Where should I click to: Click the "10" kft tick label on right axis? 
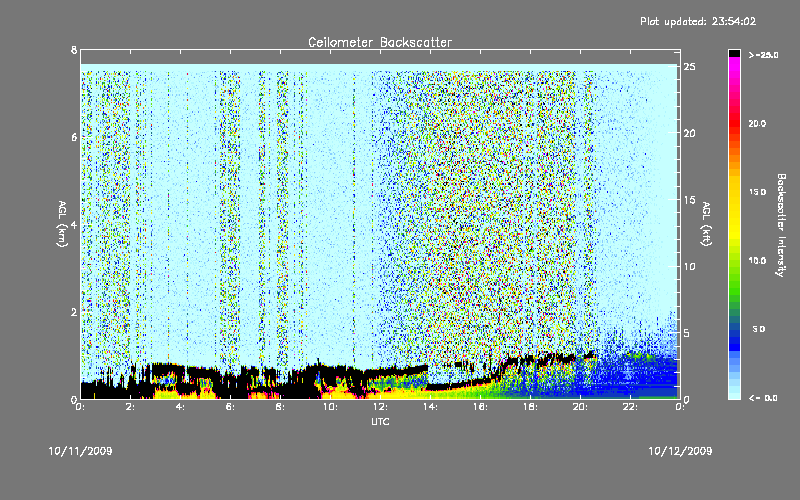tap(689, 266)
